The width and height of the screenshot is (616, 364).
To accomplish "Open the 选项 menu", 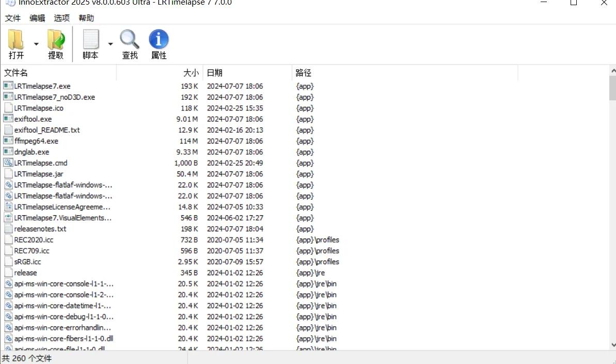I will click(x=61, y=18).
